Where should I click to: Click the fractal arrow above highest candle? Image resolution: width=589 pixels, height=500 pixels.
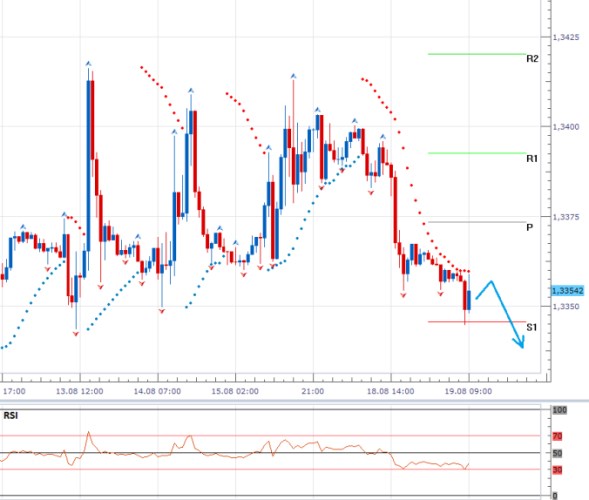pos(88,63)
